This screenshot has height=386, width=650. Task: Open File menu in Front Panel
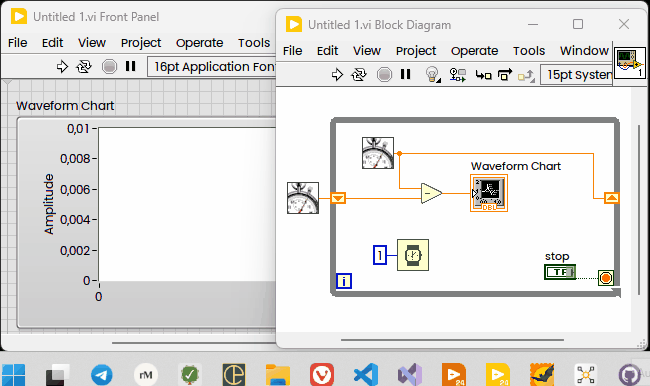tap(17, 43)
